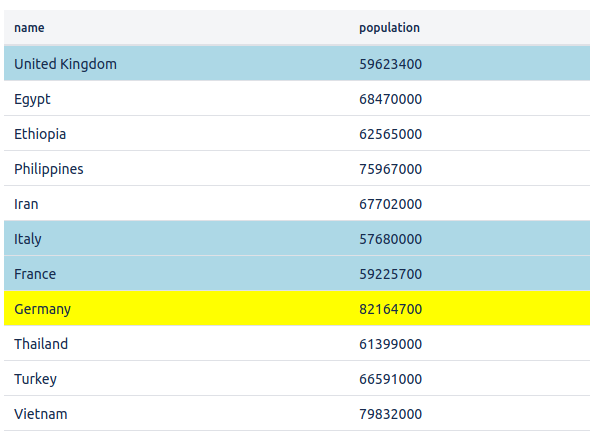Click the Thailand name cell
This screenshot has width=596, height=435.
176,344
